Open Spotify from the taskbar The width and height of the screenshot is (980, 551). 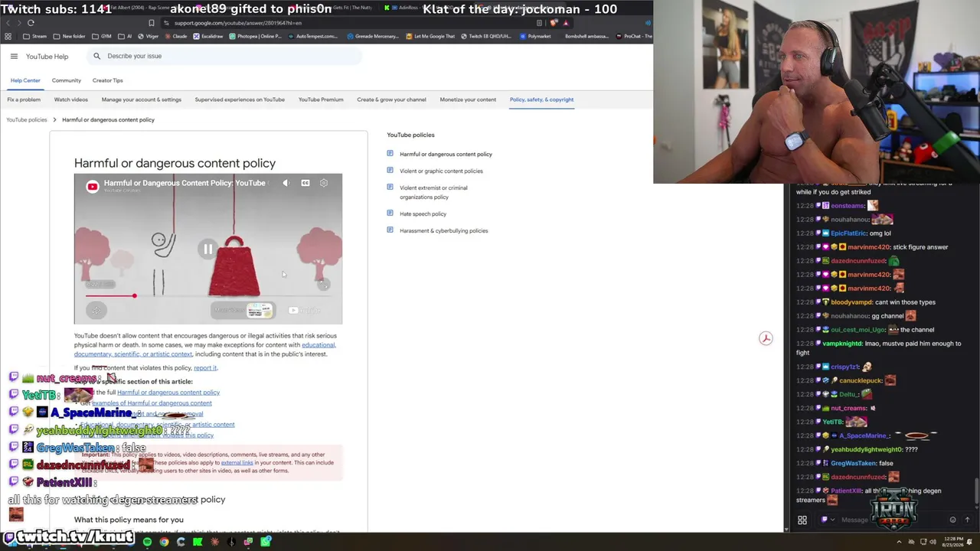tap(147, 542)
